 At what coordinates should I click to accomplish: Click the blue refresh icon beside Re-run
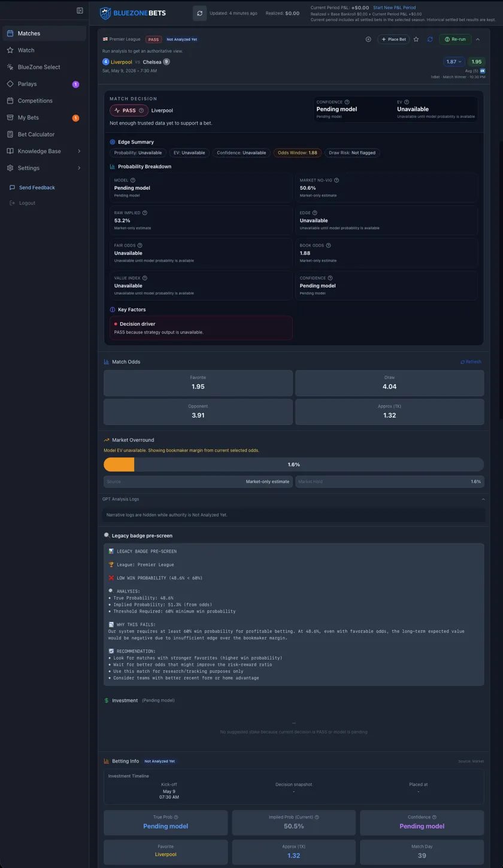pos(430,40)
